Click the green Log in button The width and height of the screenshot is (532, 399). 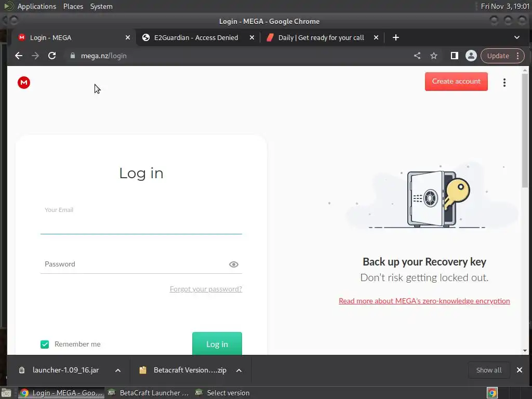(x=217, y=343)
